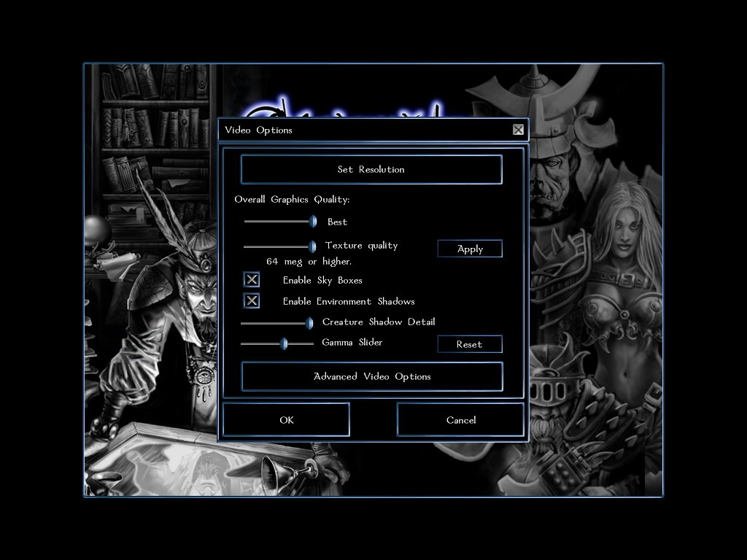
Task: Select the Gamma Slider knob
Action: (x=284, y=343)
